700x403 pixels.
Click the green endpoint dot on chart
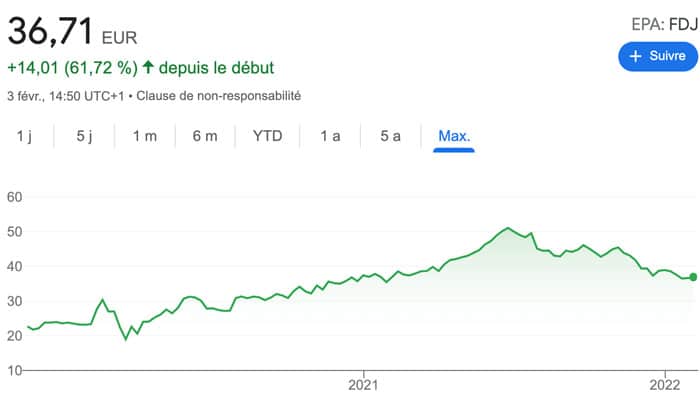[x=693, y=277]
